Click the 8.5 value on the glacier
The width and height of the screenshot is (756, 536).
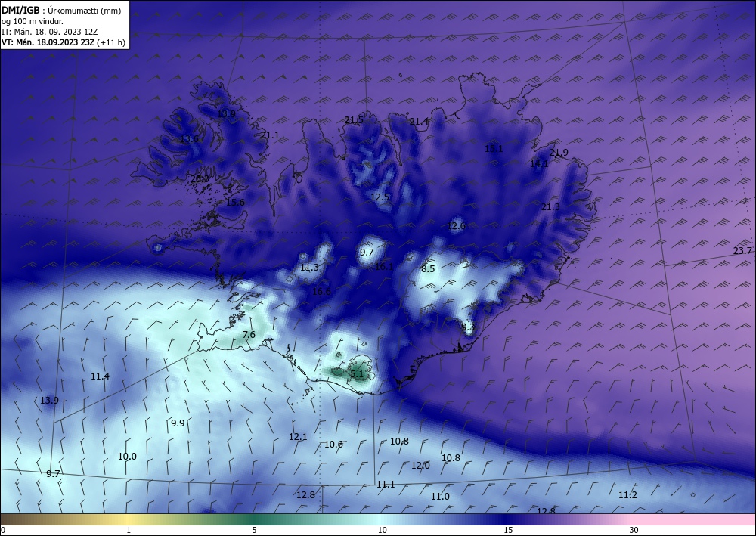(x=428, y=269)
